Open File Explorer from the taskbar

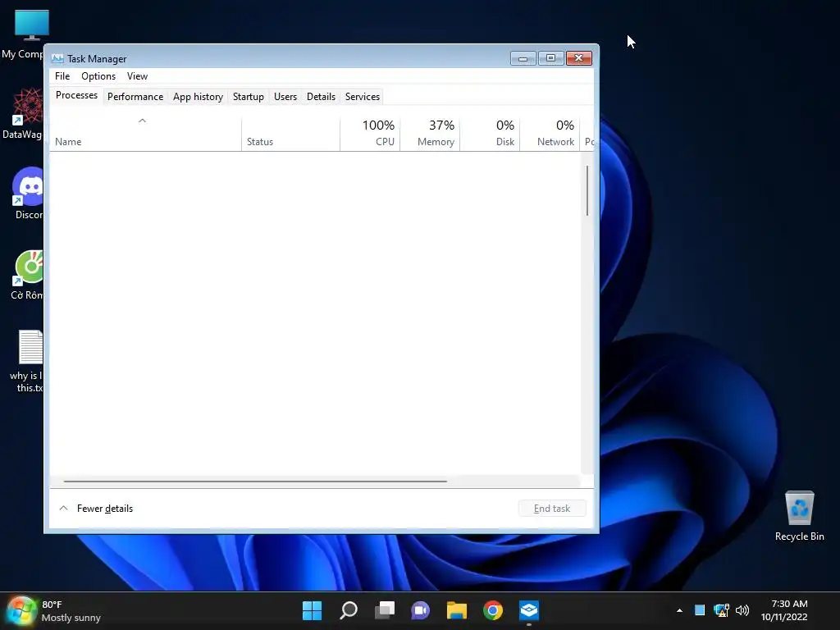coord(457,610)
